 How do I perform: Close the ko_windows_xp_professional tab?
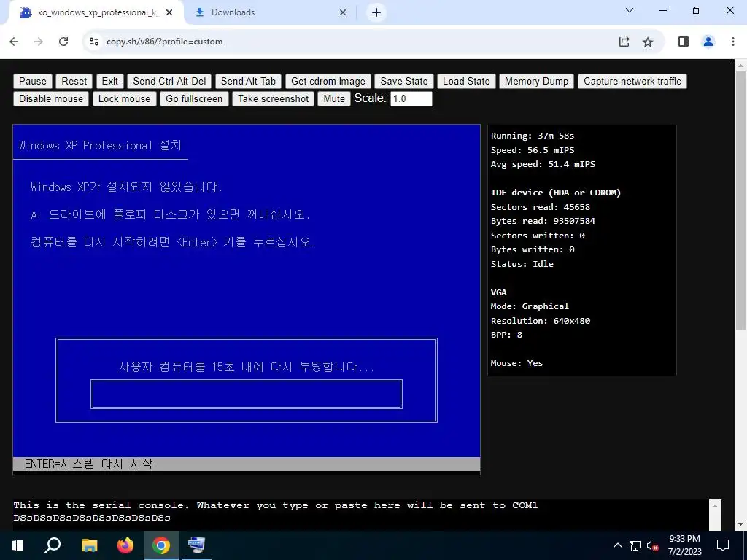click(x=169, y=13)
